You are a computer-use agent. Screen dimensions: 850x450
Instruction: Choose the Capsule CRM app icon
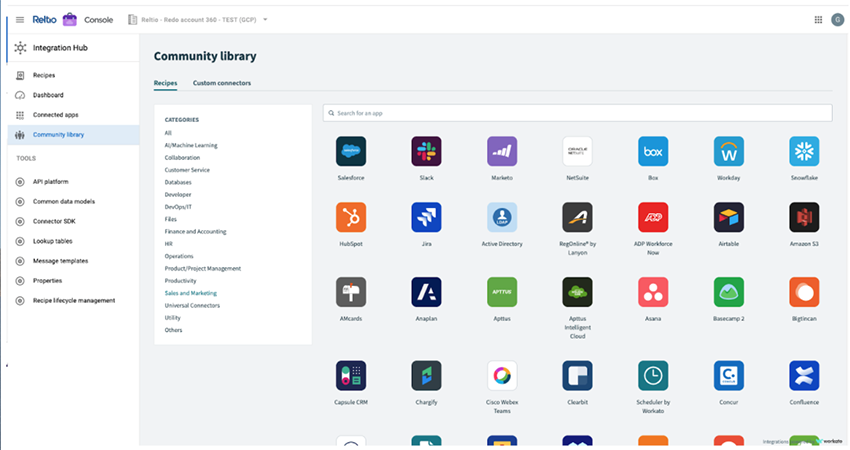(x=351, y=376)
